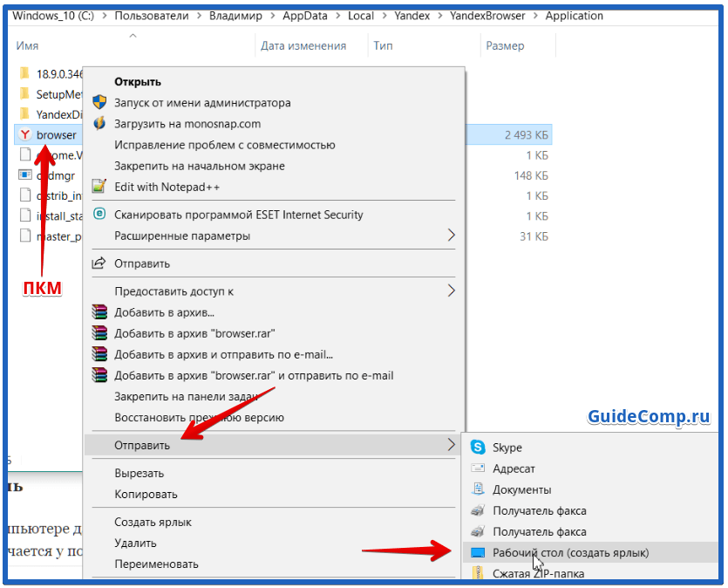The image size is (728, 588).
Task: Click the share icon beside first Отправить
Action: [x=99, y=263]
